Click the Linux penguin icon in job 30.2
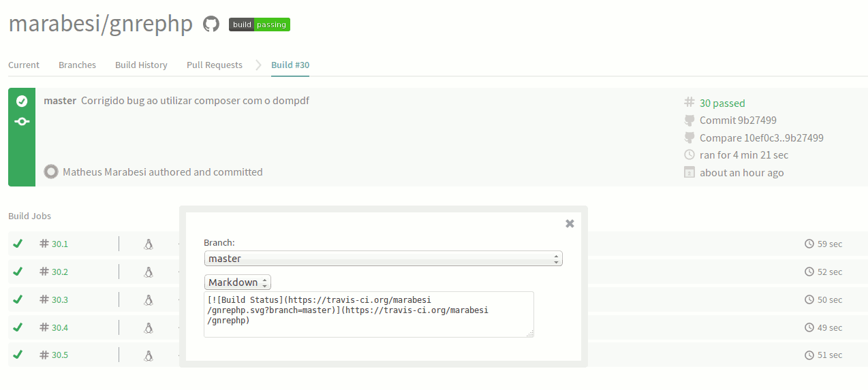Screen dimensions: 868x390 [148, 272]
